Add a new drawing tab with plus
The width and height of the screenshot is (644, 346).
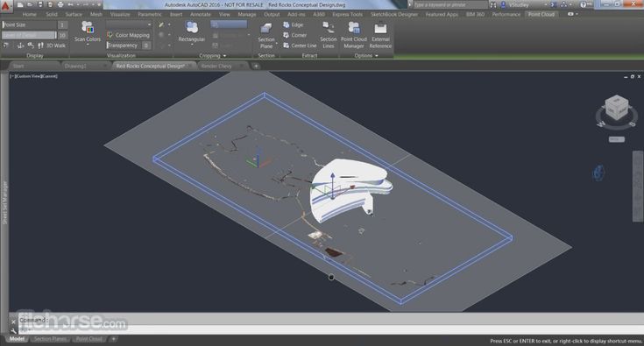point(256,66)
